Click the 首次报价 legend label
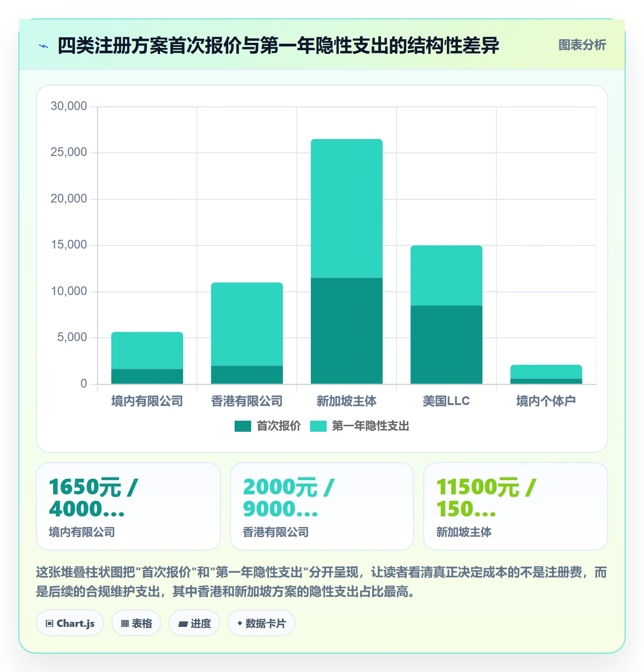644x672 pixels. click(278, 426)
